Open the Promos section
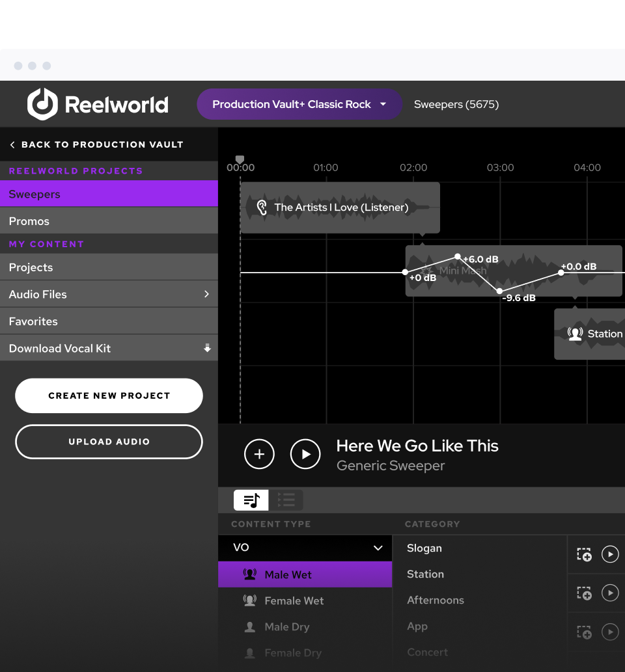 click(29, 221)
